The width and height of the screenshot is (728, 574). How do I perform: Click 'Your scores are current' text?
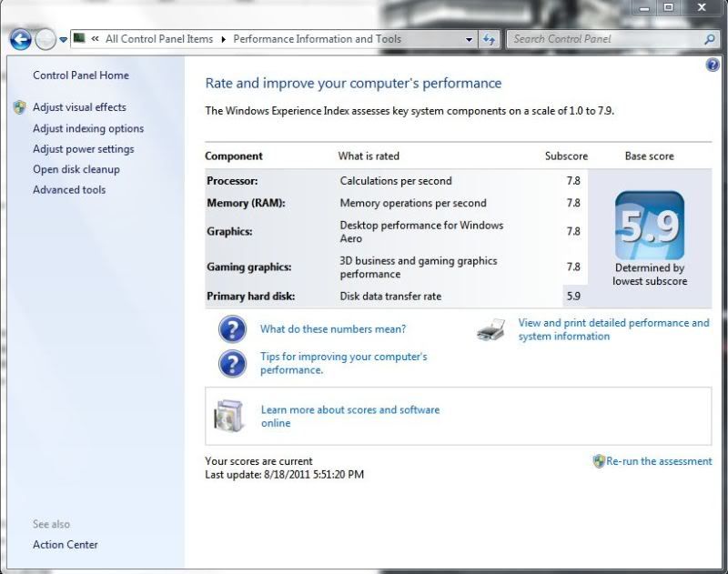click(x=258, y=461)
